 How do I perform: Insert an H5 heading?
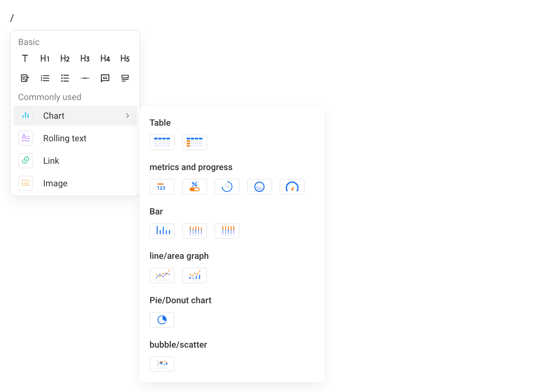click(x=125, y=58)
